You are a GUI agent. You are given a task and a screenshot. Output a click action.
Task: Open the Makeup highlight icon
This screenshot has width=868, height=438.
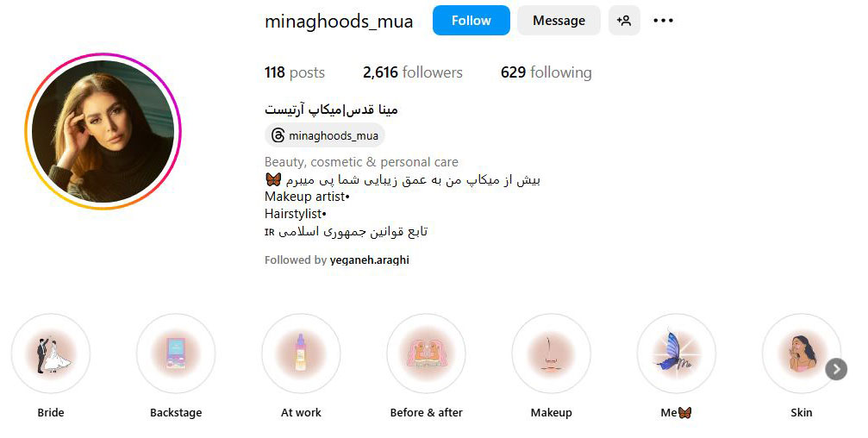tap(552, 354)
